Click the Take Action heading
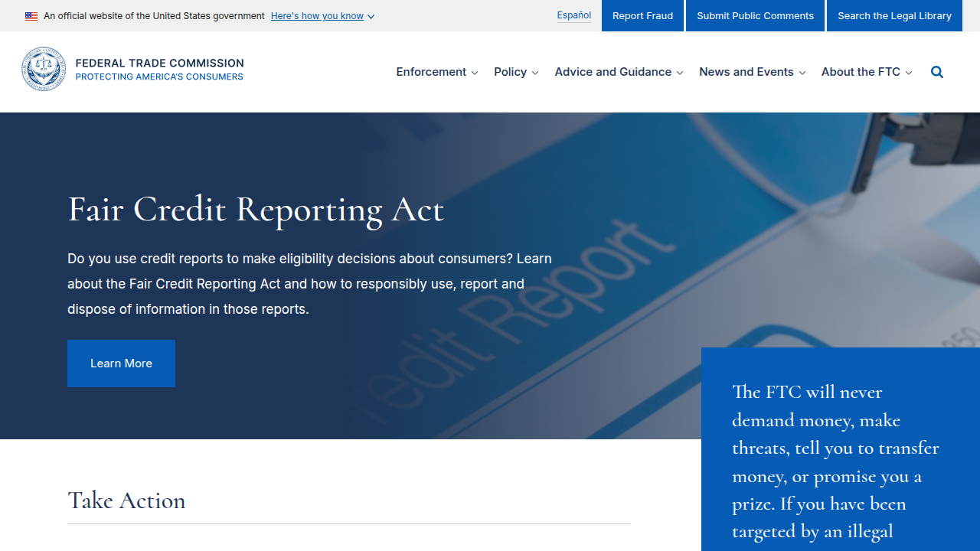Image resolution: width=980 pixels, height=551 pixels. pos(126,500)
